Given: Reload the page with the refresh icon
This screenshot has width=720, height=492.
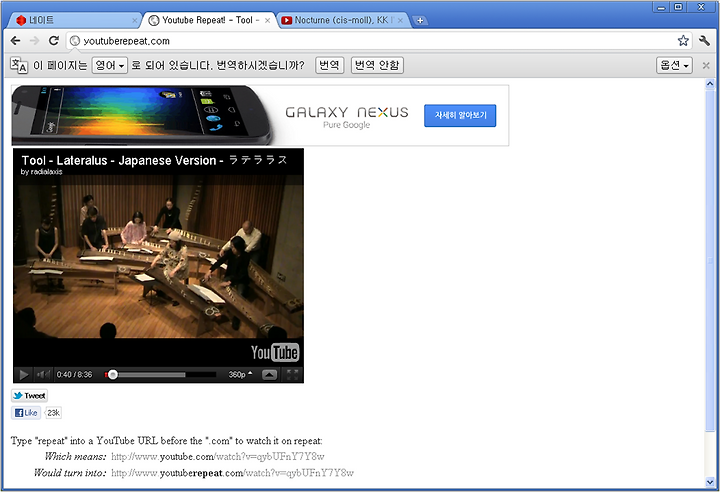Looking at the screenshot, I should click(x=54, y=41).
